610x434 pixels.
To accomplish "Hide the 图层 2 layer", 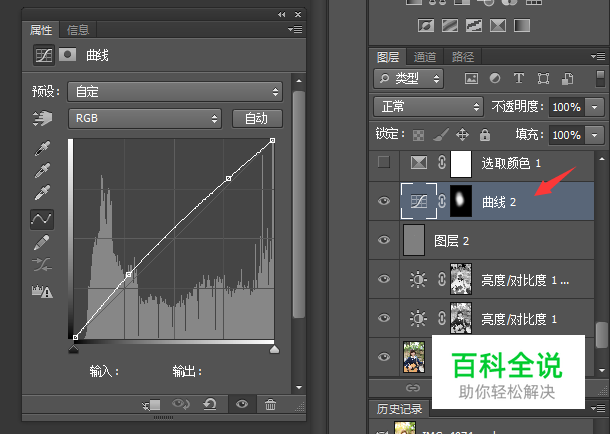I will [x=384, y=240].
